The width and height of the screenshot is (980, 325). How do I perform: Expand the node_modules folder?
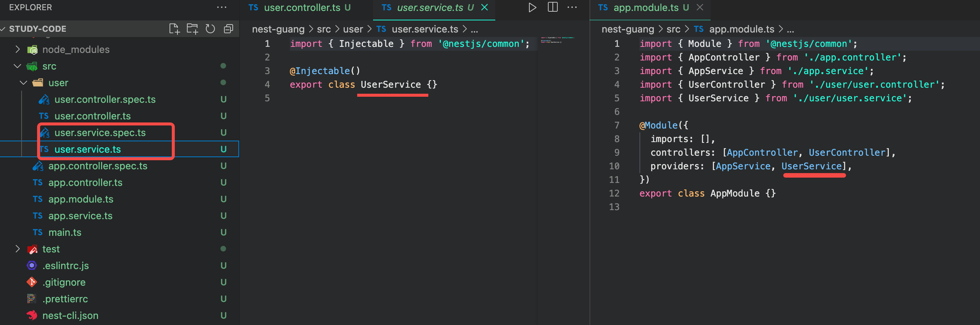[17, 50]
